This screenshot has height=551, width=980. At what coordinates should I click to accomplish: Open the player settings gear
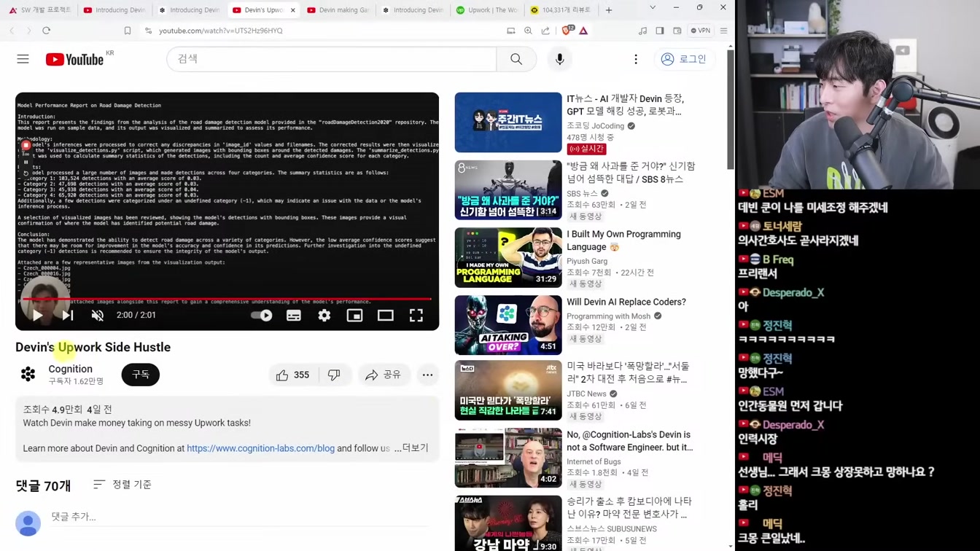(324, 316)
